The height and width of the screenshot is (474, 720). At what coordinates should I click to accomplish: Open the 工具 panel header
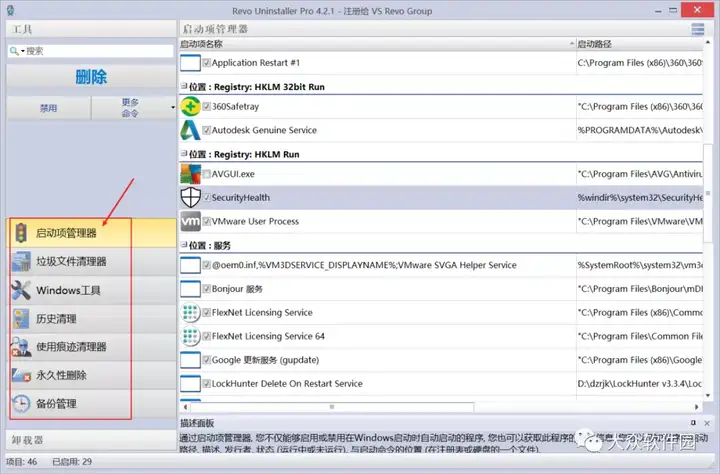tap(91, 29)
